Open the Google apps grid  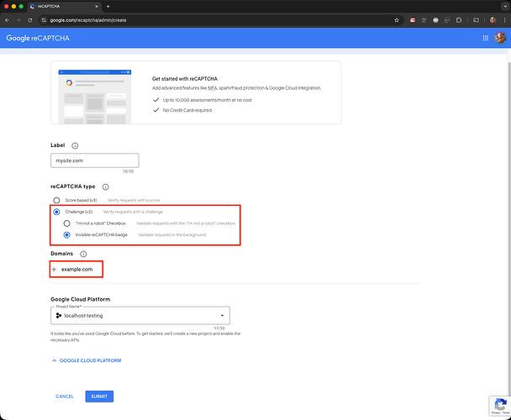(x=486, y=38)
